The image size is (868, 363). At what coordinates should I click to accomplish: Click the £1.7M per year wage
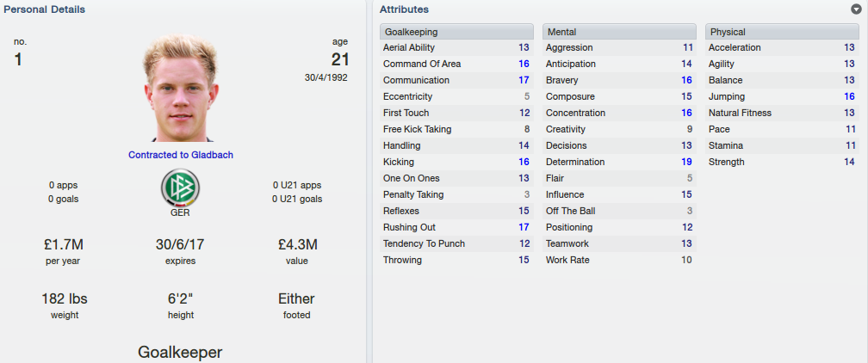click(63, 244)
